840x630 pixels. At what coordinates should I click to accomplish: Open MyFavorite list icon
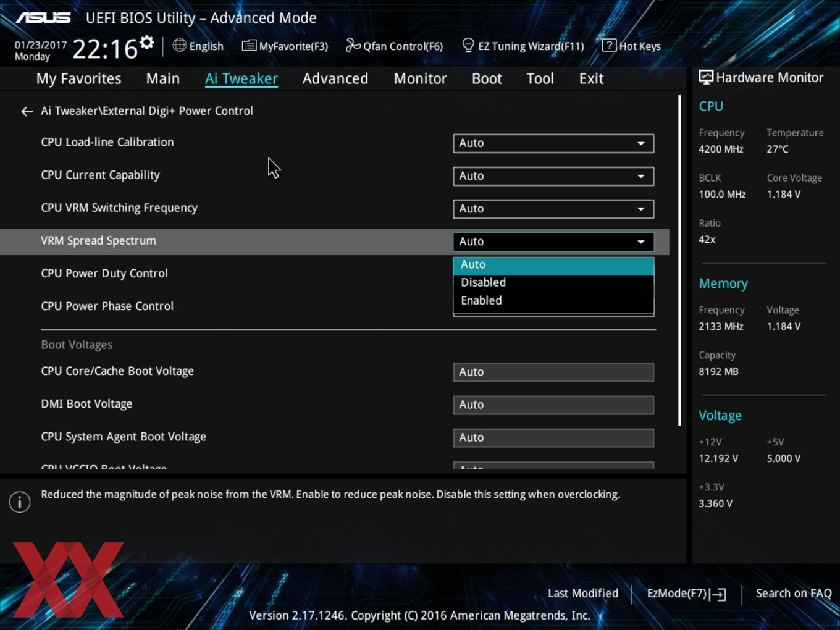tap(249, 45)
